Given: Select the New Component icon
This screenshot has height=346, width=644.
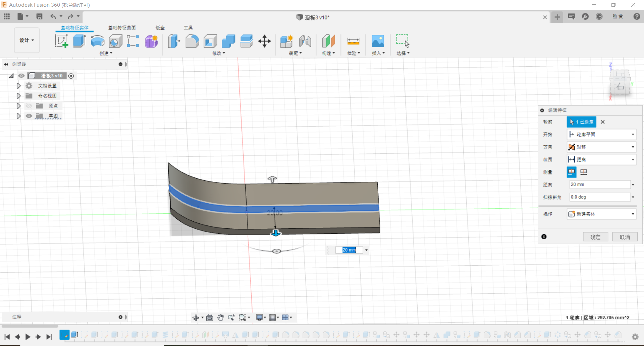Looking at the screenshot, I should pos(287,41).
